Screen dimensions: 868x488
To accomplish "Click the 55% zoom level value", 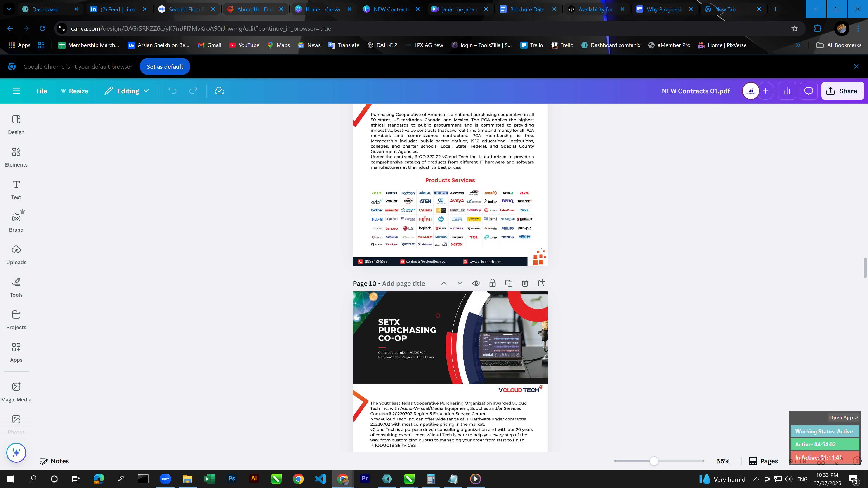I will point(723,461).
